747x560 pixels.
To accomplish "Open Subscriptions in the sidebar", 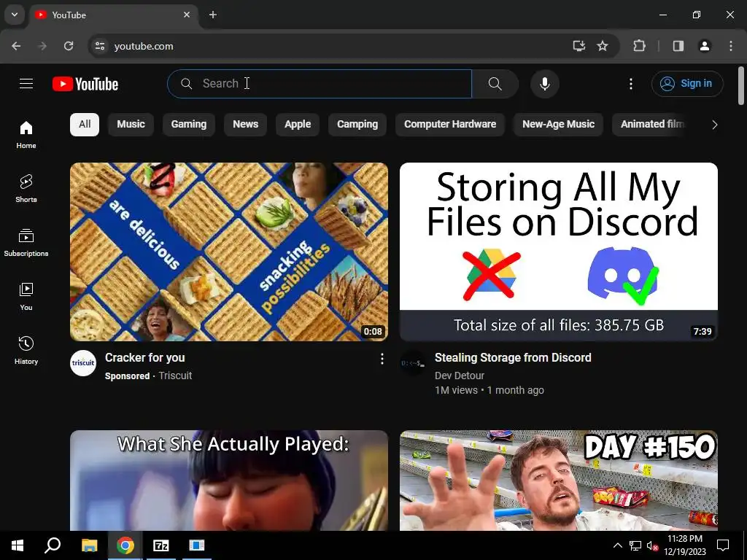I will 26,242.
